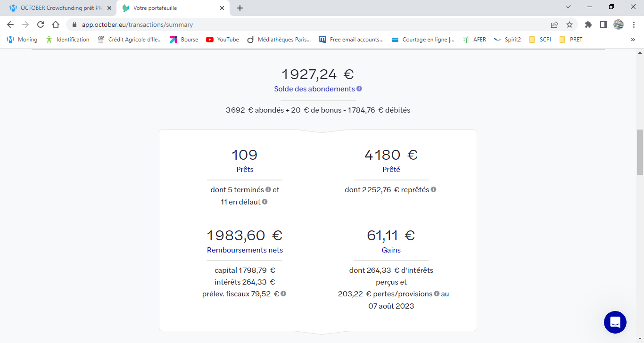Click info icon beside 'prélev. fiscaux'
Image resolution: width=644 pixels, height=343 pixels.
[x=283, y=294]
